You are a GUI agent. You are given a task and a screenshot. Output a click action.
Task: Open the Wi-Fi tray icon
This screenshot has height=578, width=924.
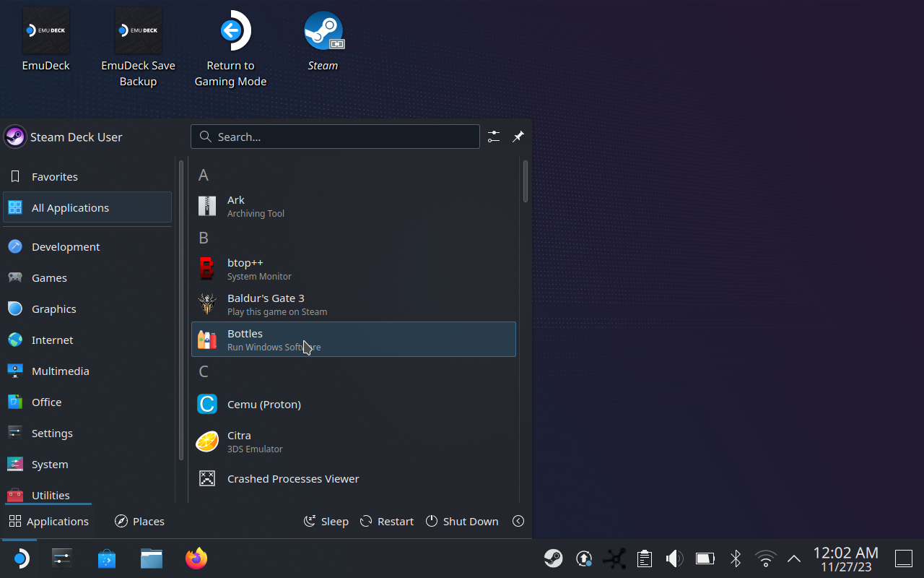765,558
